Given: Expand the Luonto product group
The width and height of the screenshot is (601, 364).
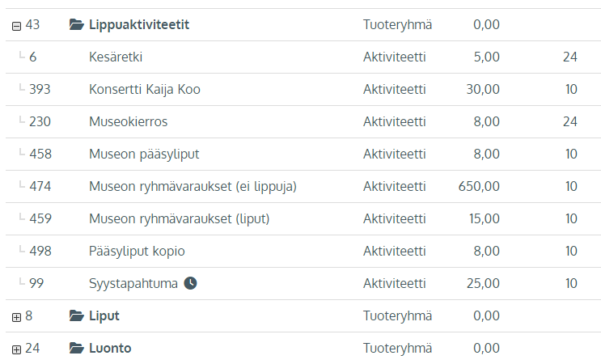Looking at the screenshot, I should pos(16,349).
